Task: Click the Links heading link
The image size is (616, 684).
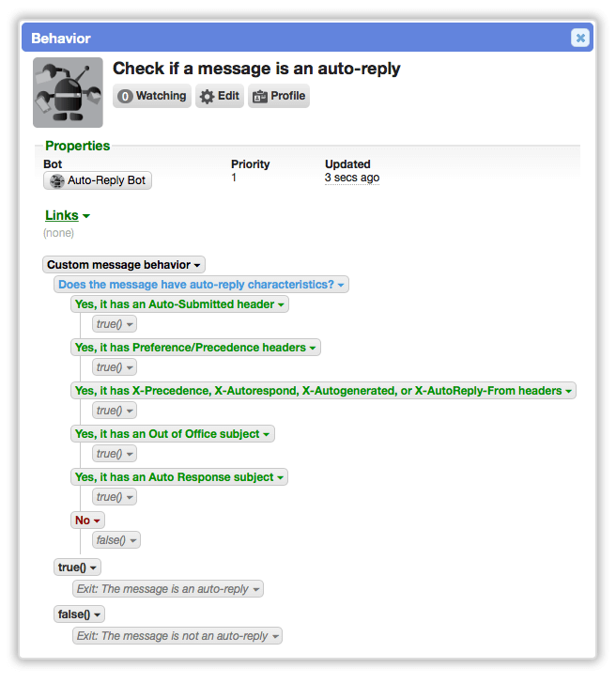Action: click(x=62, y=215)
